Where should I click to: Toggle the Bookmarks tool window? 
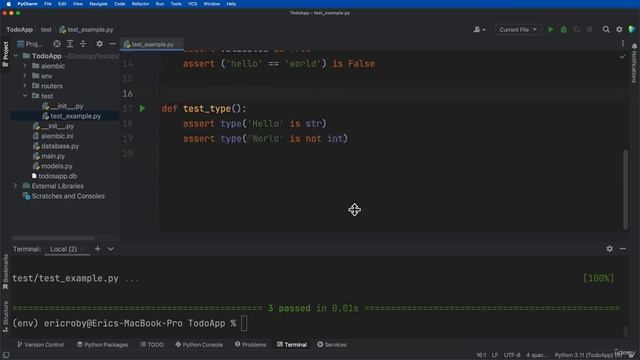(x=5, y=272)
